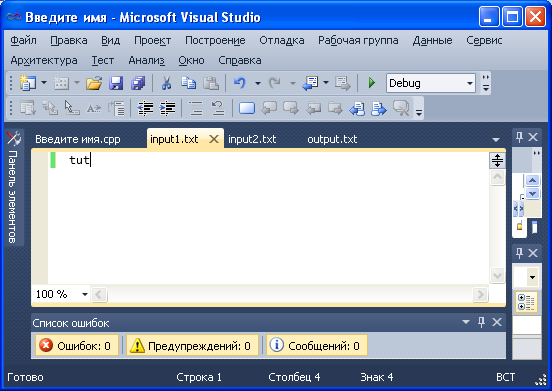Click the Increase Indent toolbar icon
The height and width of the screenshot is (391, 552).
(x=167, y=108)
